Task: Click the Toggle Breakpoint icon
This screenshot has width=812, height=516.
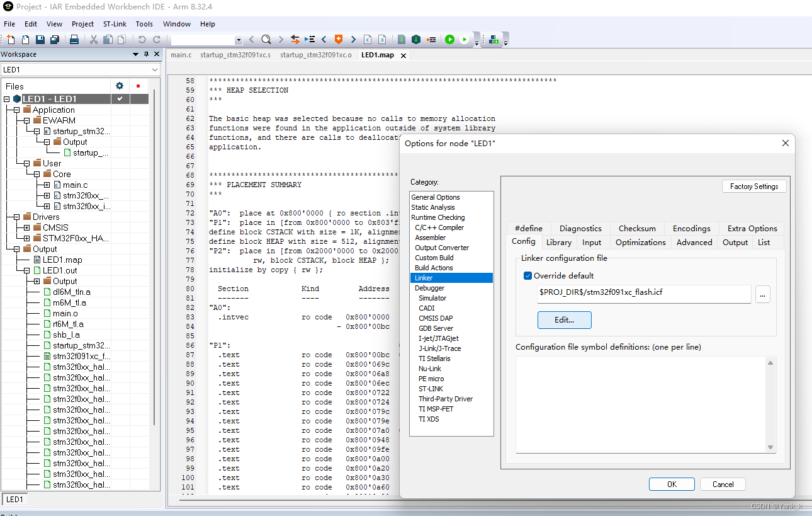Action: coord(431,40)
